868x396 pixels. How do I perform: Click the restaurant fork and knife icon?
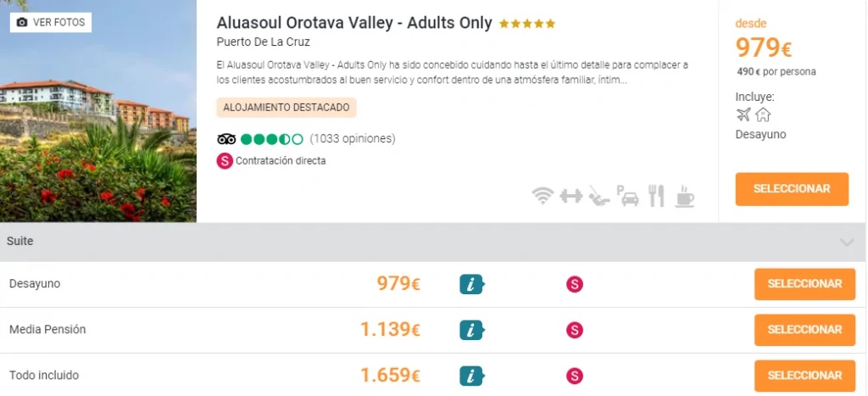point(656,196)
